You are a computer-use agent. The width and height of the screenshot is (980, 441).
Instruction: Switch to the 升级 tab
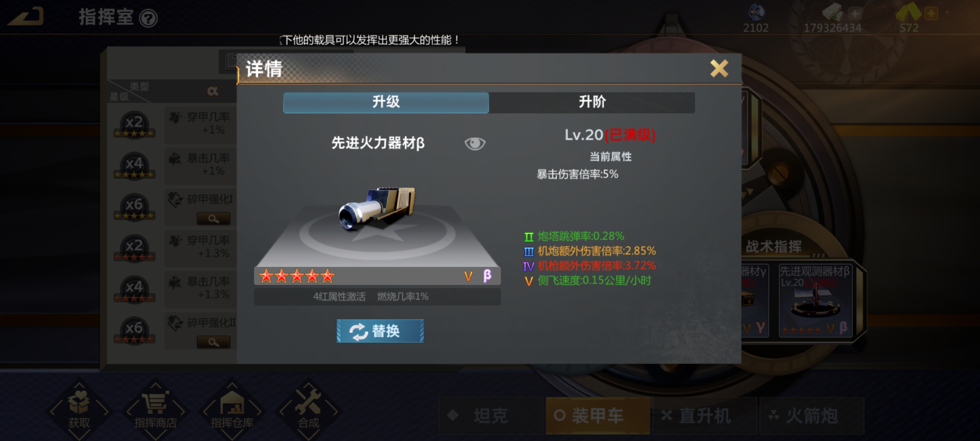pos(386,102)
